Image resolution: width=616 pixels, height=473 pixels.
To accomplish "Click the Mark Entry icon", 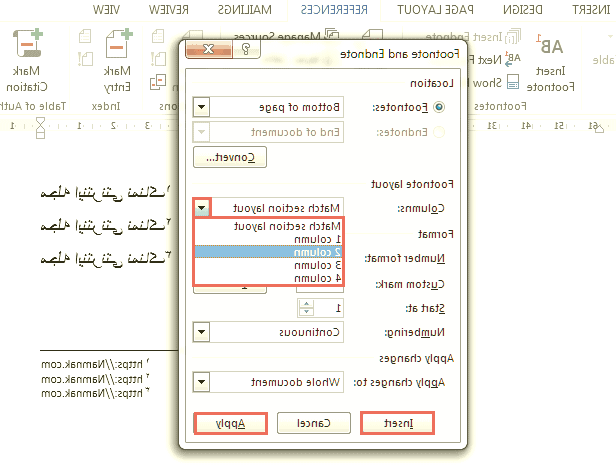I will 119,44.
